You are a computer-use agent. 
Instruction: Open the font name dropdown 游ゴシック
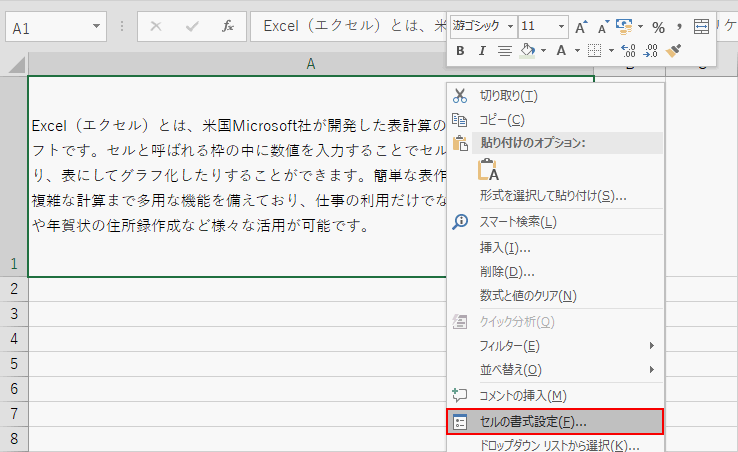coord(510,26)
